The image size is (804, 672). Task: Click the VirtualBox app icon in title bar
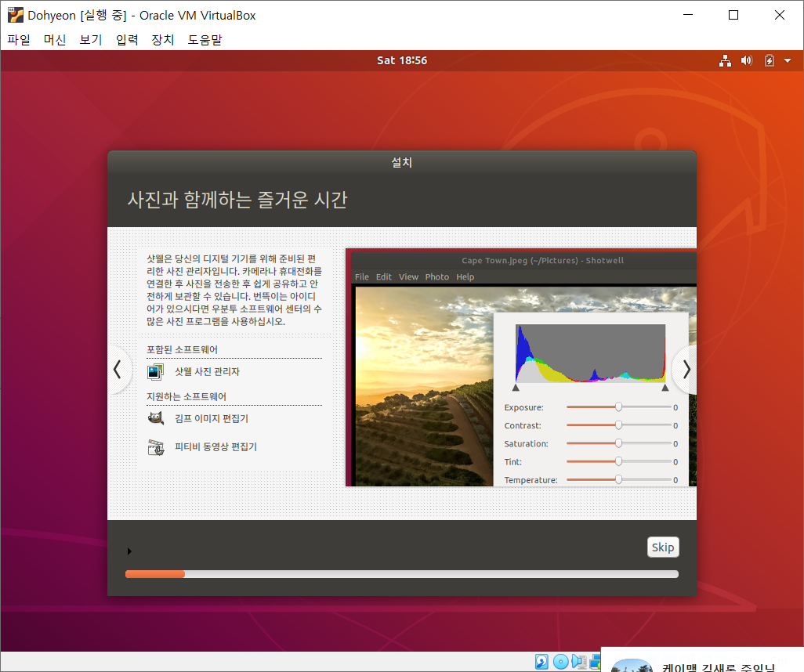coord(16,16)
